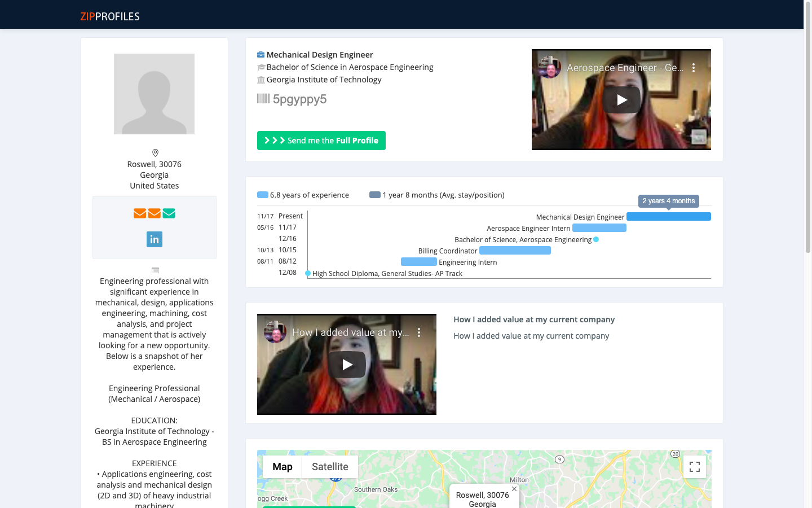812x508 pixels.
Task: Close the Roswell map info popup
Action: [x=514, y=489]
